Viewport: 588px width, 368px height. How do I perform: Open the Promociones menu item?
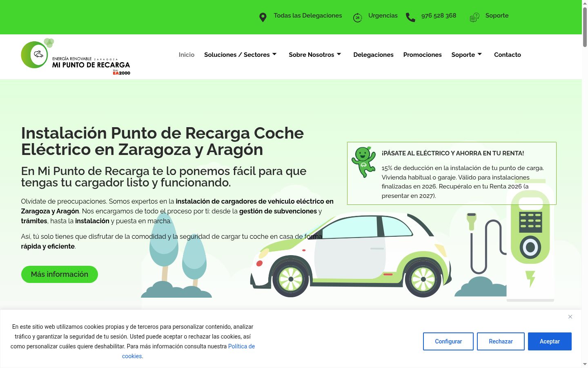click(x=422, y=55)
